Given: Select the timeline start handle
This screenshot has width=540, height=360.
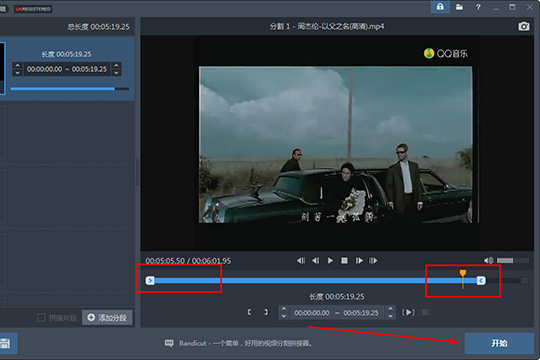Looking at the screenshot, I should (x=150, y=281).
